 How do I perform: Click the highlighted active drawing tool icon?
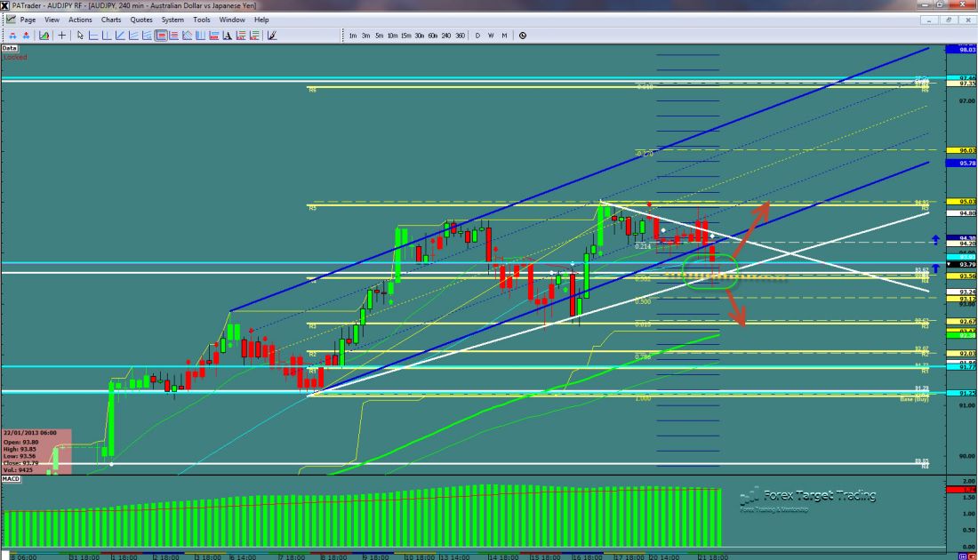click(162, 36)
